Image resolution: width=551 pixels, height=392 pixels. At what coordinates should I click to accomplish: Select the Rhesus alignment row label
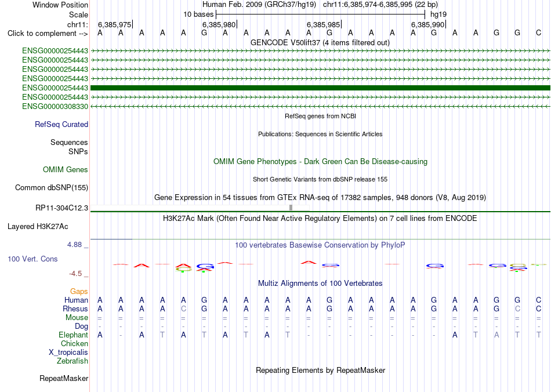75,308
